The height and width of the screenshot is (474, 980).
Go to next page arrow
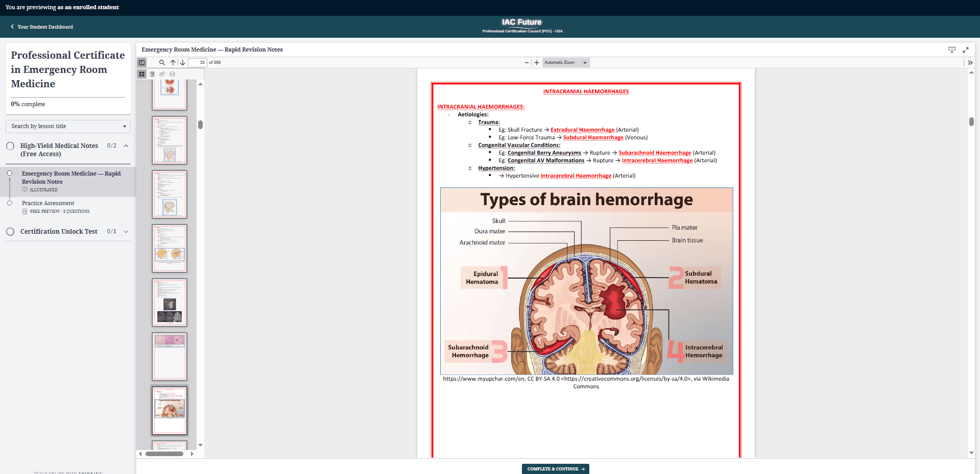182,63
